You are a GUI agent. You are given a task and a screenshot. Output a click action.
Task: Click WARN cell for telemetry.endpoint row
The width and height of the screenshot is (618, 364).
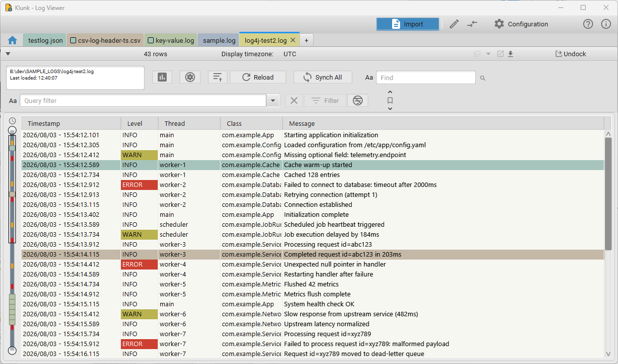coord(139,155)
